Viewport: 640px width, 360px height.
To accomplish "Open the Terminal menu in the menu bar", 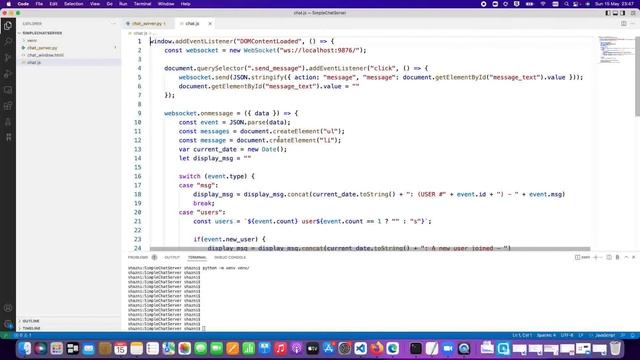I will coord(142,4).
